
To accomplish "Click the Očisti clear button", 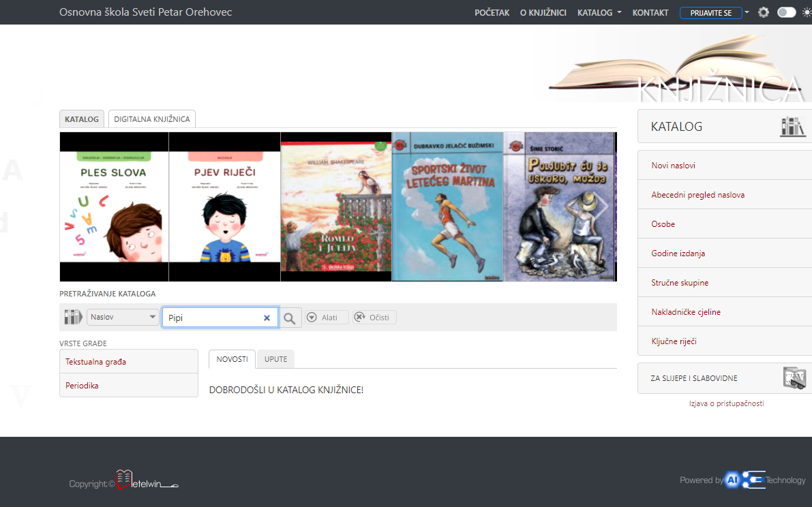I will coord(374,317).
